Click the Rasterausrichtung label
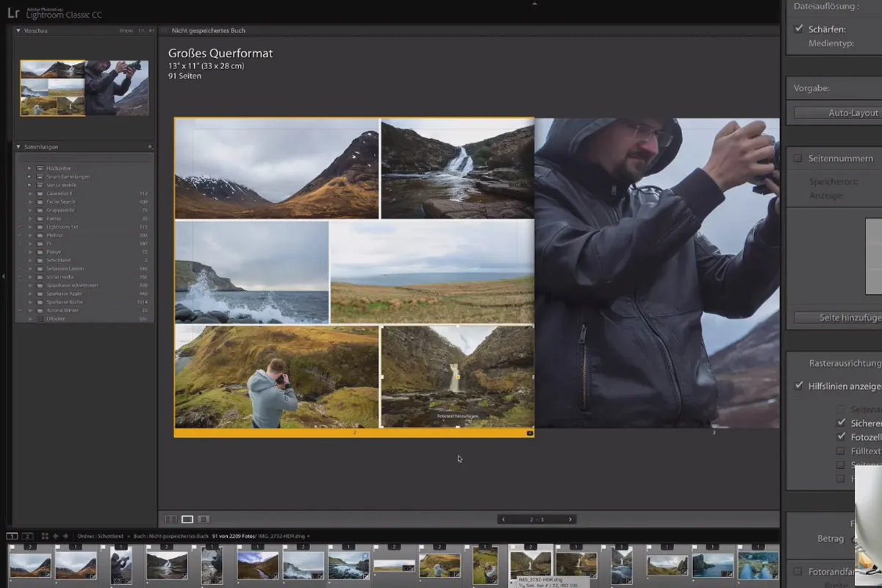The width and height of the screenshot is (882, 588). [x=844, y=363]
